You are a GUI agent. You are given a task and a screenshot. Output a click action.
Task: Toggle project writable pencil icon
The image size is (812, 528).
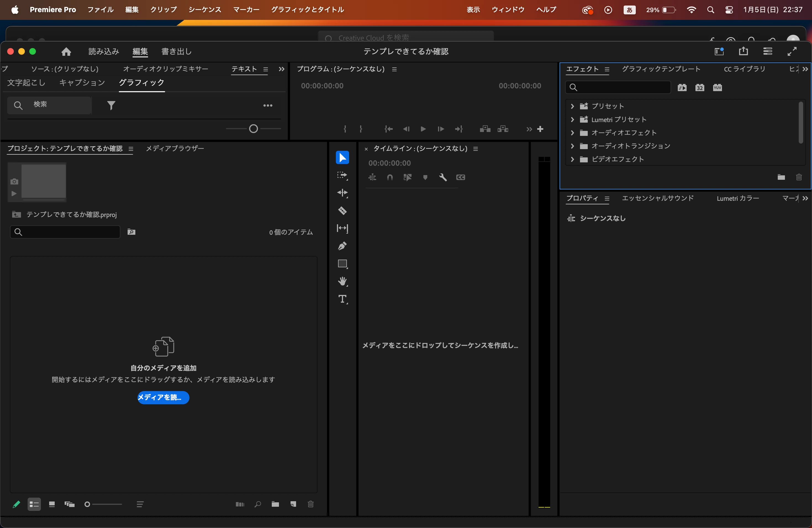pos(16,504)
